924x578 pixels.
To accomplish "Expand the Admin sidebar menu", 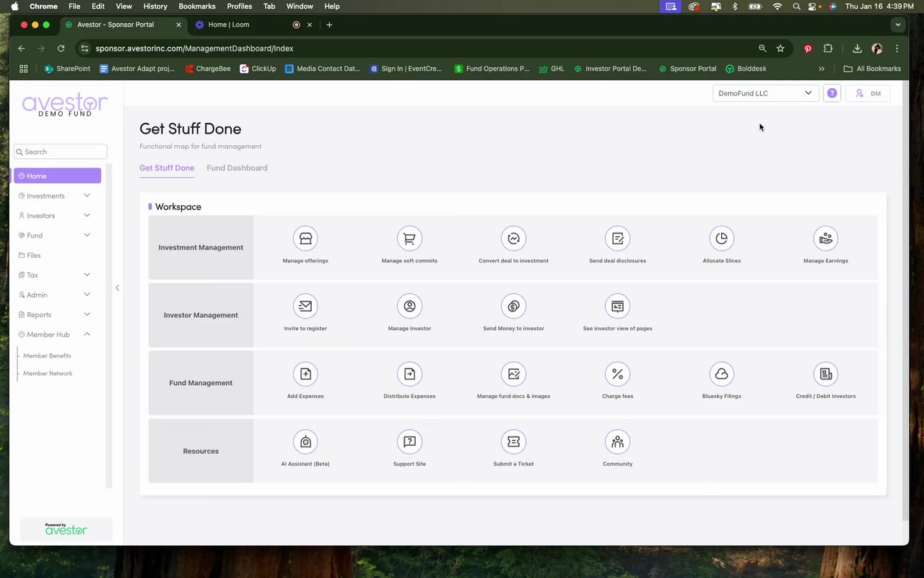I will pyautogui.click(x=57, y=295).
